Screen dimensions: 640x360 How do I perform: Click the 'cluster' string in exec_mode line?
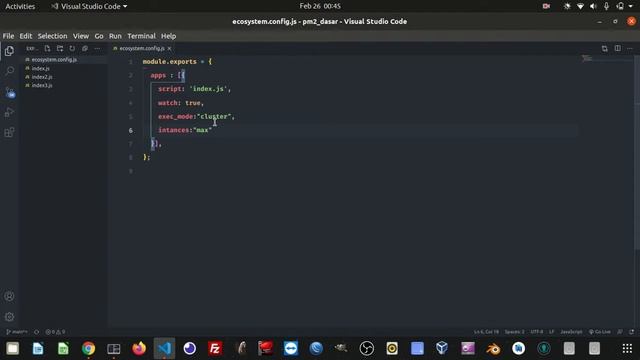(x=214, y=116)
